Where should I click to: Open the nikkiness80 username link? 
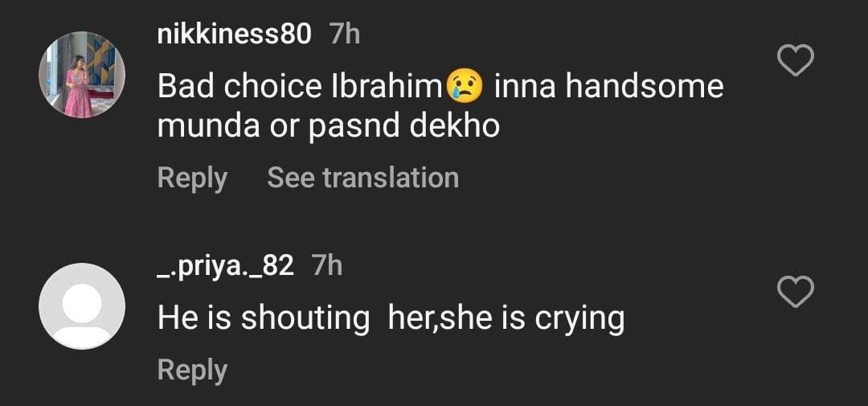(234, 35)
